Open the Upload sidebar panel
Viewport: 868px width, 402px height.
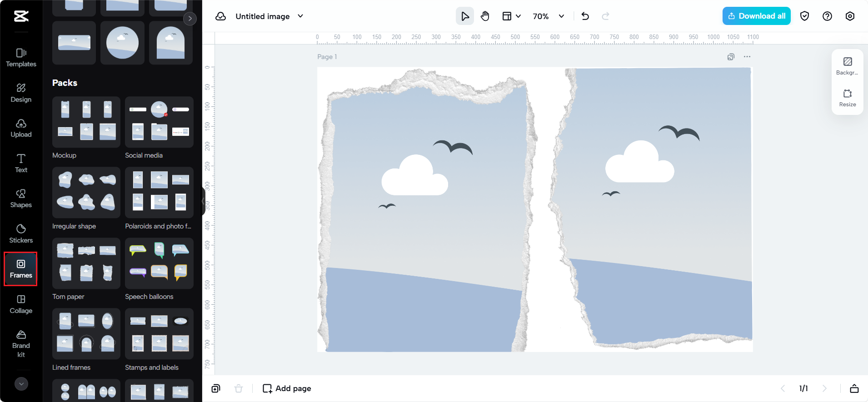(21, 128)
